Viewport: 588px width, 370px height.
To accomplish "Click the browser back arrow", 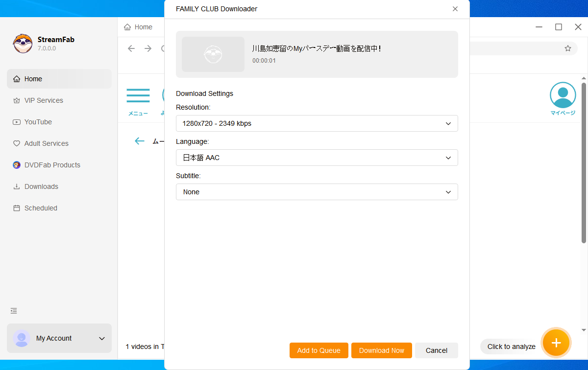I will [131, 48].
